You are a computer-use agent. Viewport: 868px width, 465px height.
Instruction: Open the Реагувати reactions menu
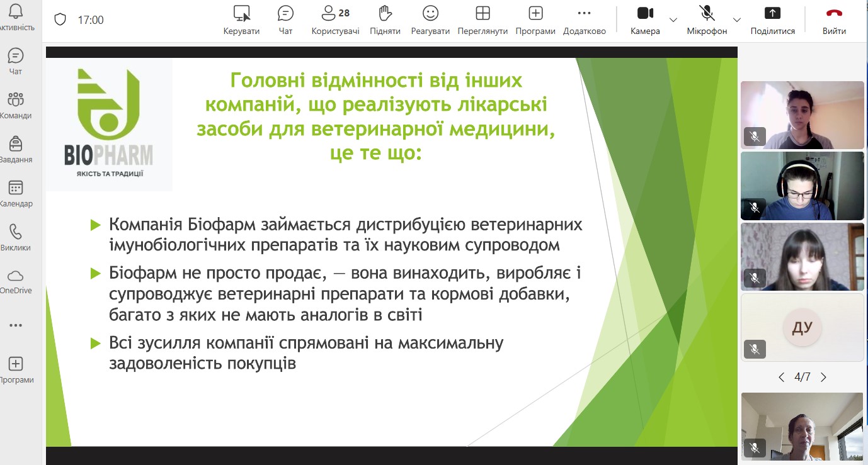(x=430, y=20)
